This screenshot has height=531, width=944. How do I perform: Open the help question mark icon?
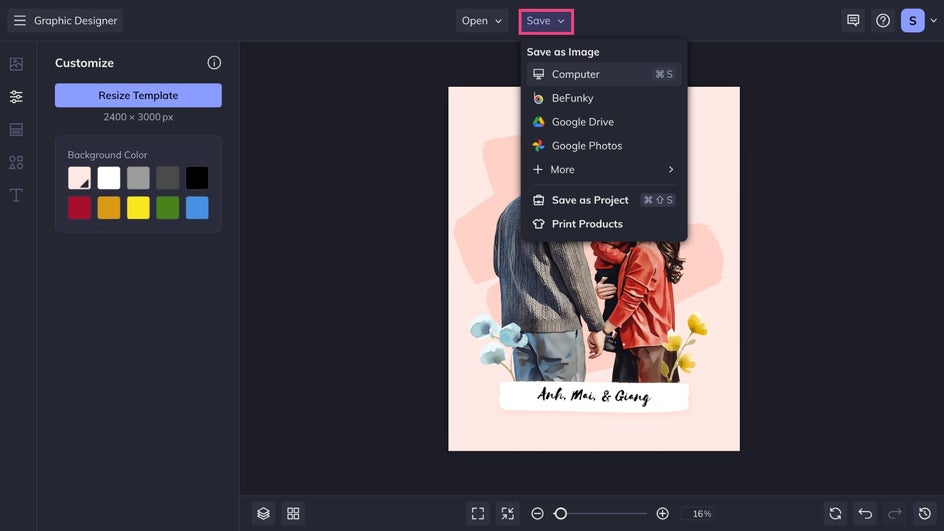(883, 20)
